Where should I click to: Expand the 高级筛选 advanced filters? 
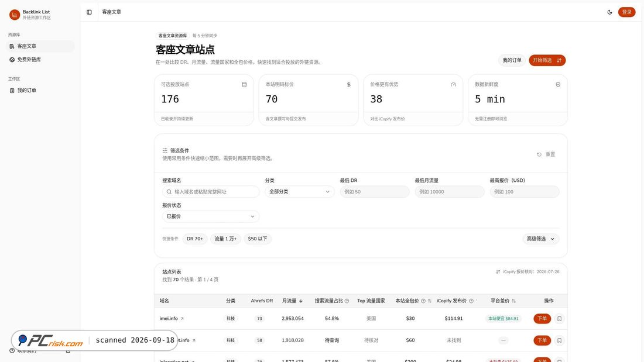point(540,239)
